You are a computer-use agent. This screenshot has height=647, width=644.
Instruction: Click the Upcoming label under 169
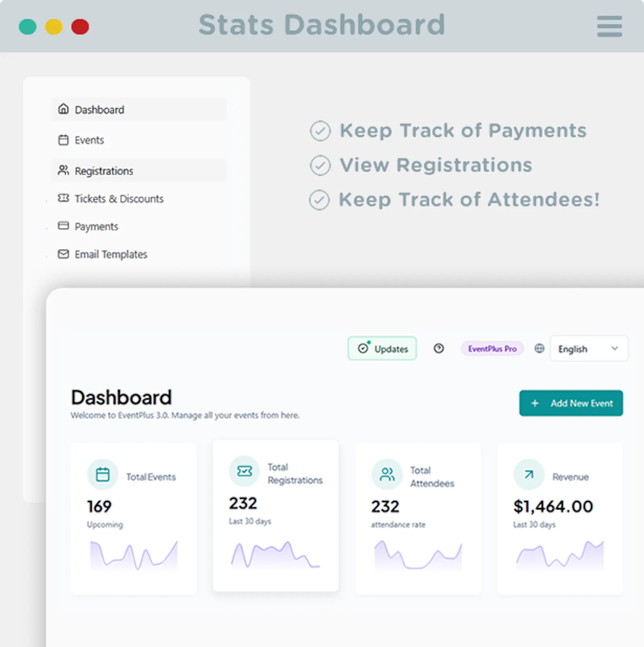tap(105, 525)
